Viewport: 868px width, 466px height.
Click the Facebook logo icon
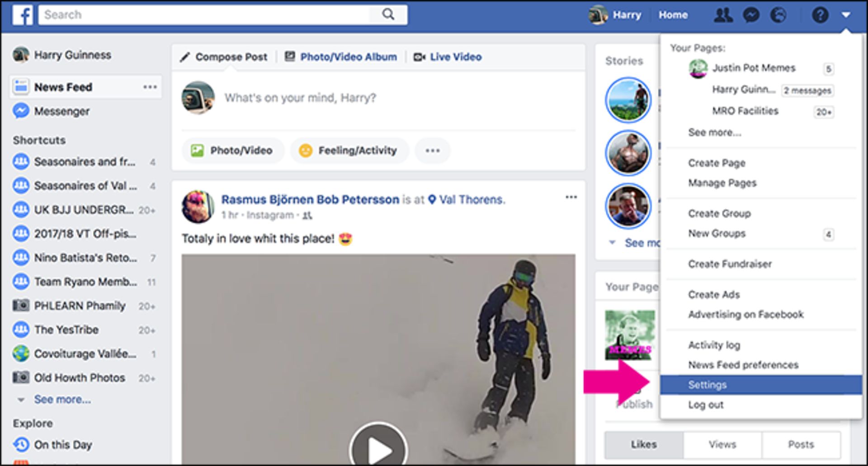tap(22, 15)
